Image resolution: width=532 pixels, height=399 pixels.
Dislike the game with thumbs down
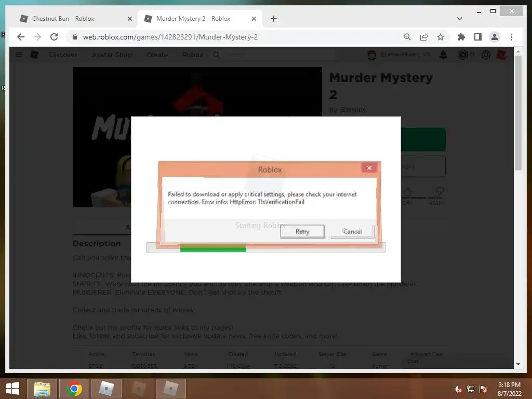point(440,192)
